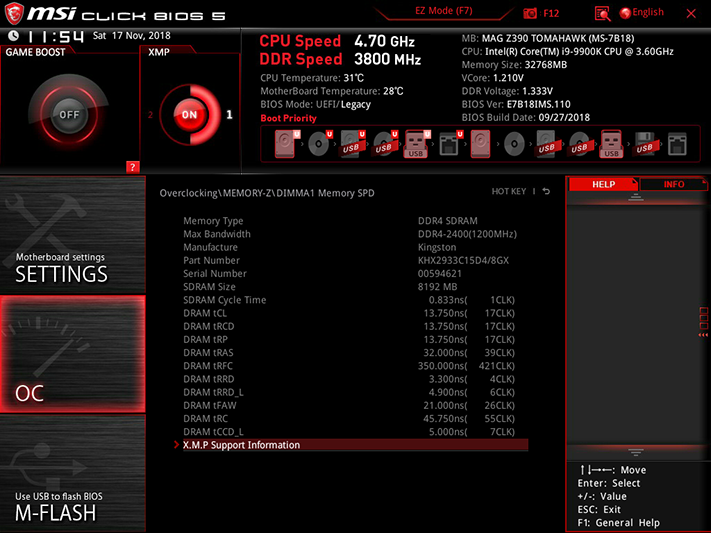Select UEFI optical disc boot device with U badge
Viewport: 711px width, 533px height.
320,144
